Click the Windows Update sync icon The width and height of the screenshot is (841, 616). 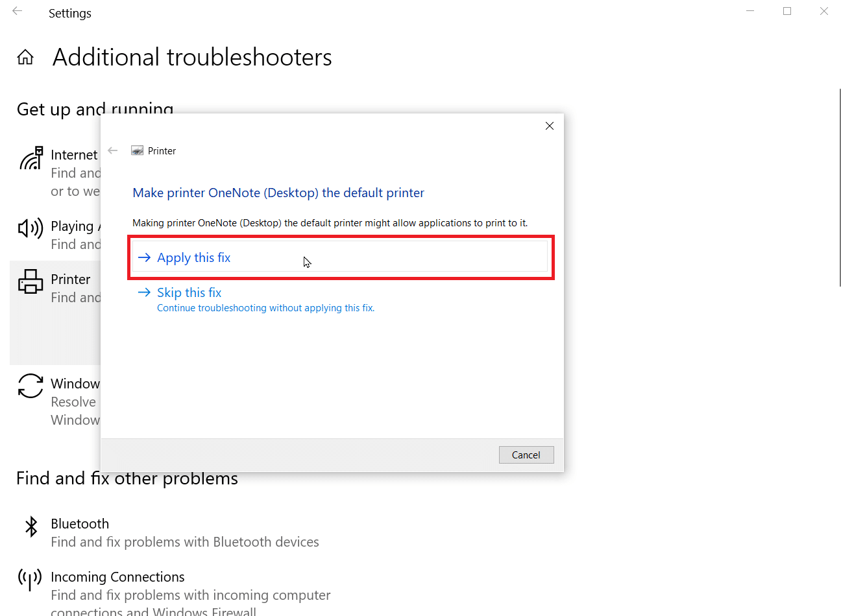30,386
